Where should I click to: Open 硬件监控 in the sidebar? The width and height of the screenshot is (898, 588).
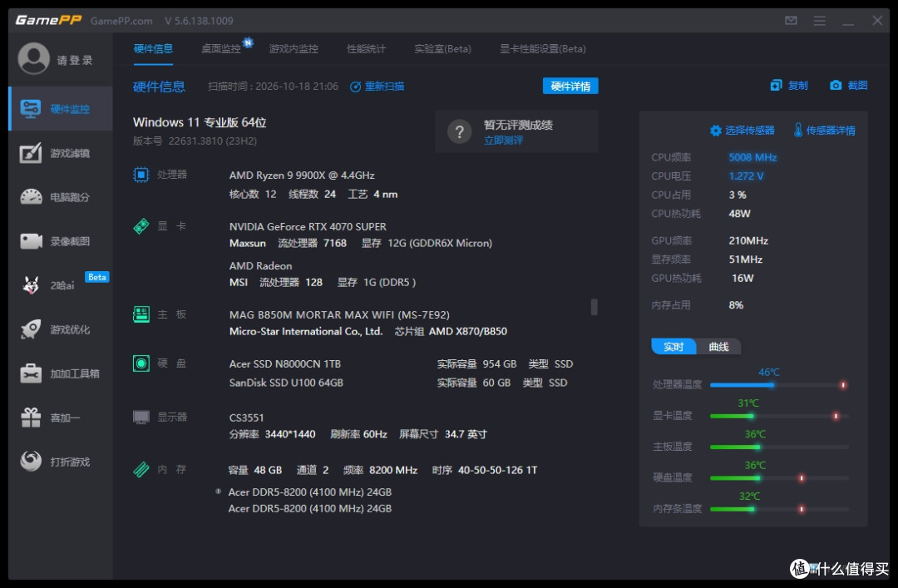coord(61,109)
